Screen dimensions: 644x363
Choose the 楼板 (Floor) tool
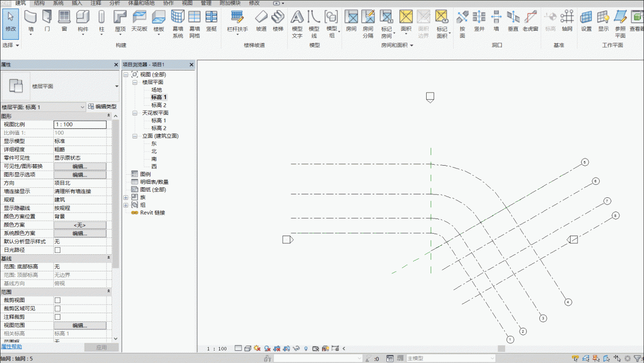point(159,22)
